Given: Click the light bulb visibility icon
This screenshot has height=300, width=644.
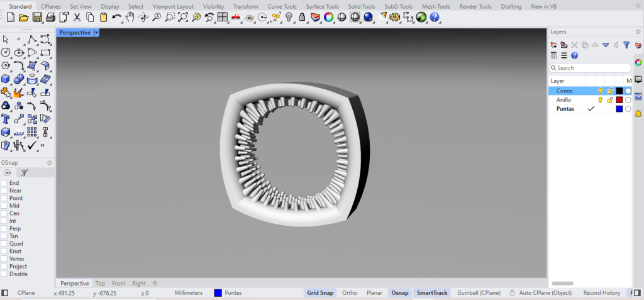Looking at the screenshot, I should click(289, 17).
